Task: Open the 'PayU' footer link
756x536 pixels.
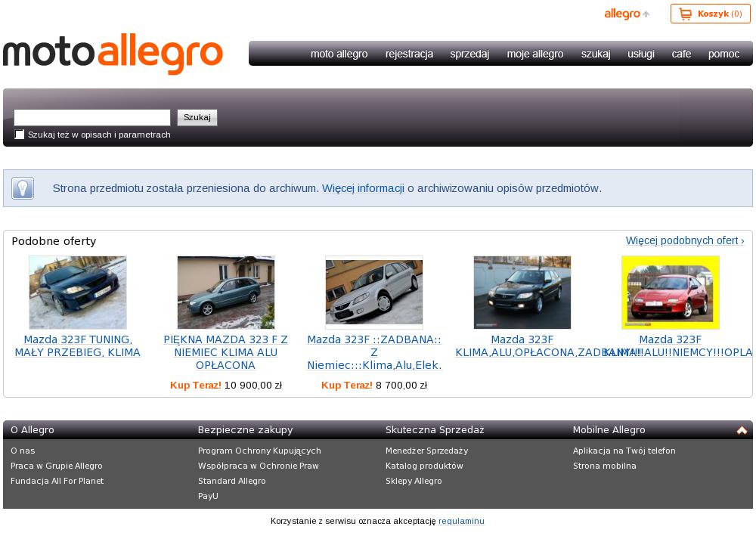Action: point(208,495)
